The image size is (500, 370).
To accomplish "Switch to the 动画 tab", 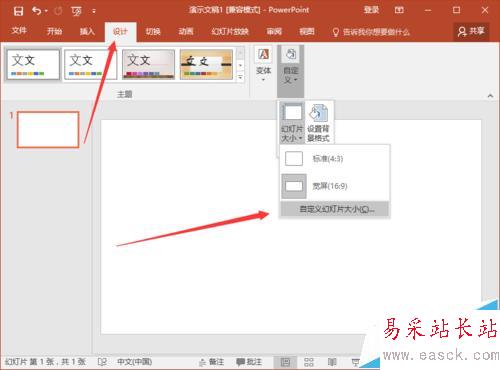I will pyautogui.click(x=186, y=32).
